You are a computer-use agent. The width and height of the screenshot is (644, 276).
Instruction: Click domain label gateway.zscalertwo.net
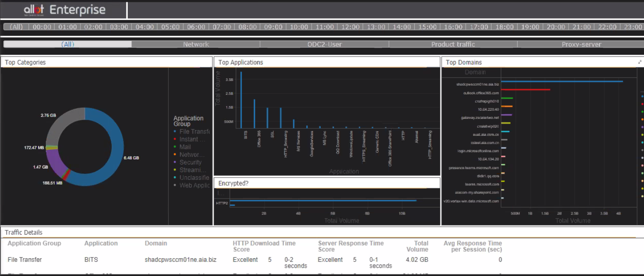coord(480,118)
